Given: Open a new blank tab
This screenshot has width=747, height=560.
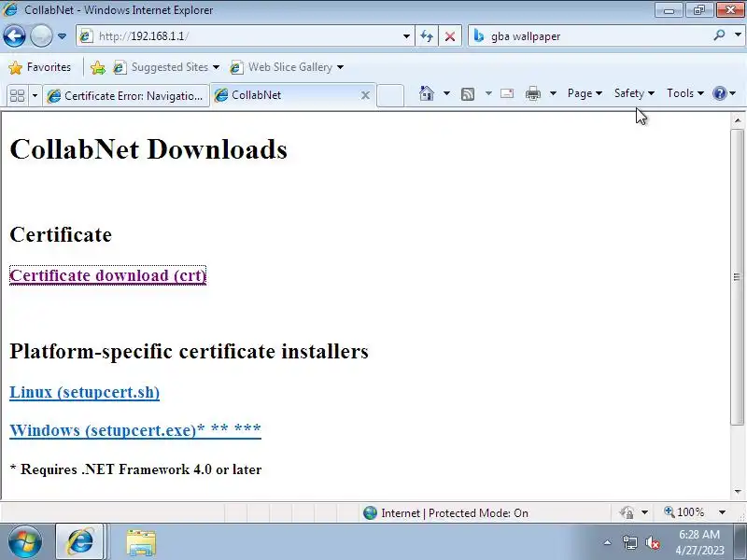Looking at the screenshot, I should point(390,95).
